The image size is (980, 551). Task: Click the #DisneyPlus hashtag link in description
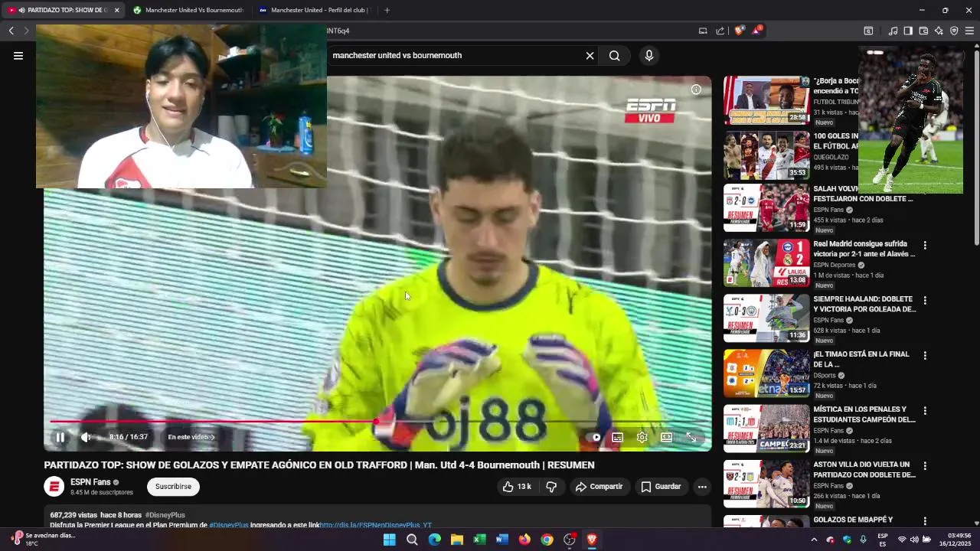(x=229, y=526)
